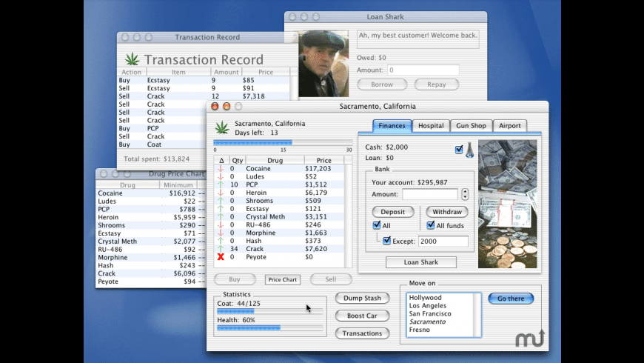Toggle the All deposit checkbox
Viewport: 644px width, 363px height.
pos(377,225)
